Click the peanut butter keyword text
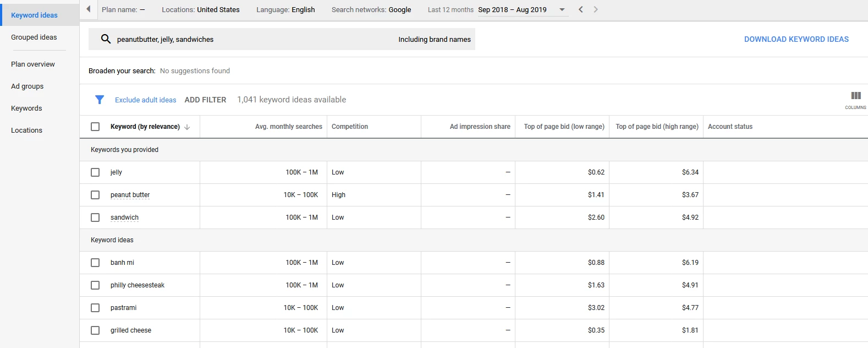 click(130, 195)
